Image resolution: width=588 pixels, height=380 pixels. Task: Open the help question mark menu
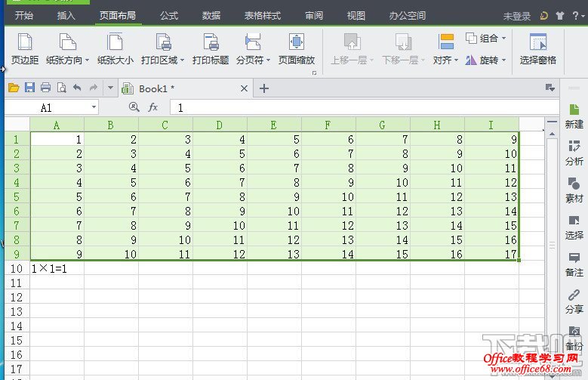578,16
